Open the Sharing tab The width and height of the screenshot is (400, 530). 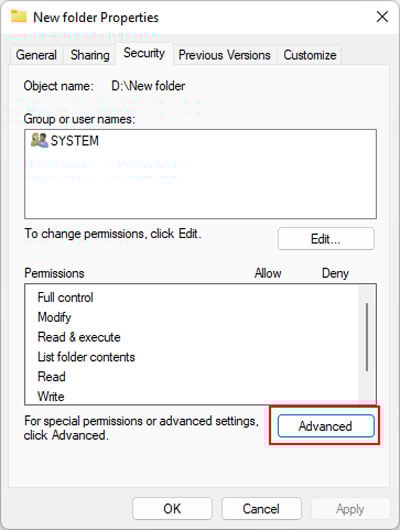[90, 55]
